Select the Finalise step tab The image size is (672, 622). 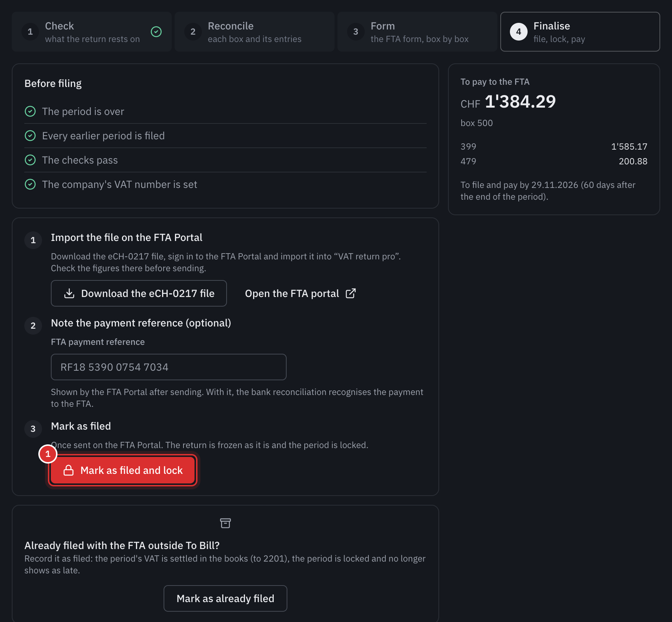pos(580,32)
